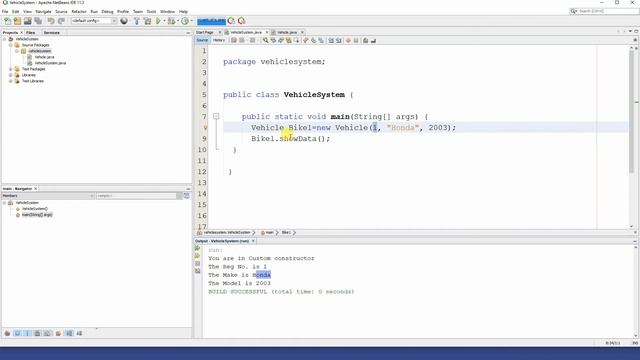The width and height of the screenshot is (640, 360).
Task: Click the Open Project toolbar icon
Action: (x=28, y=21)
